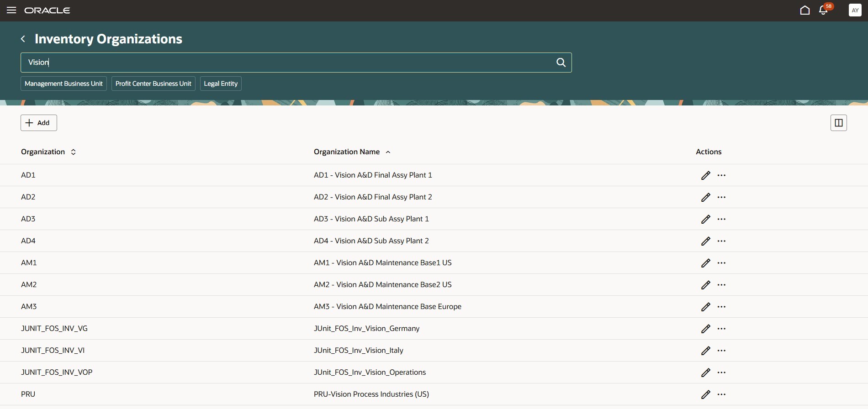This screenshot has width=868, height=409.
Task: Edit AD1 organization with pencil icon
Action: click(706, 175)
